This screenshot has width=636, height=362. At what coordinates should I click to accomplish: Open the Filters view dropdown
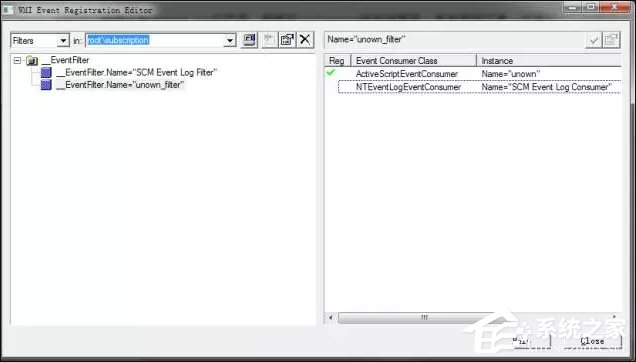[x=64, y=41]
